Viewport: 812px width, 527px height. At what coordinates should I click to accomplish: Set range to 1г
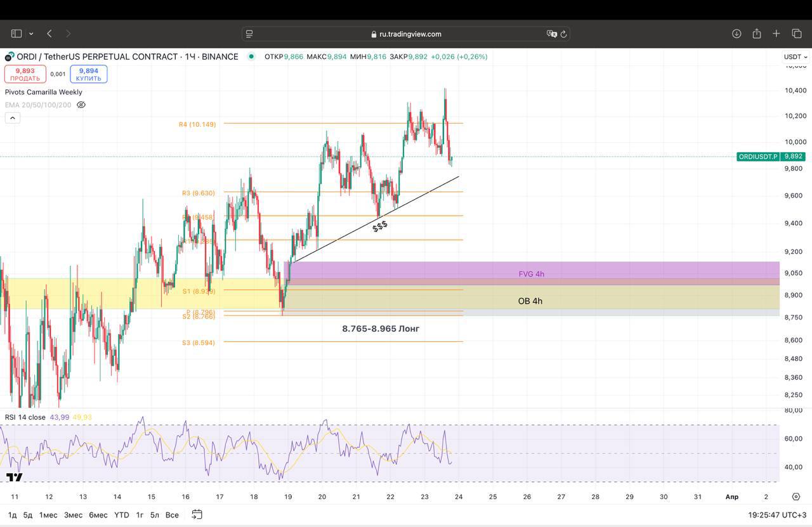tap(140, 515)
